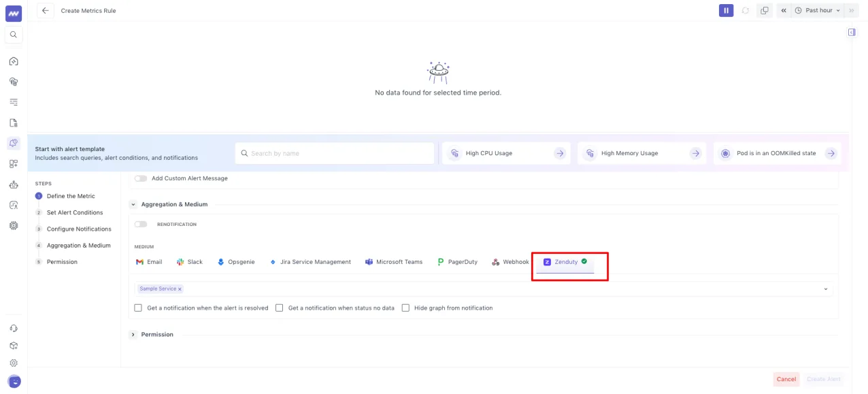
Task: Open the alerts sidebar icon
Action: pyautogui.click(x=14, y=143)
